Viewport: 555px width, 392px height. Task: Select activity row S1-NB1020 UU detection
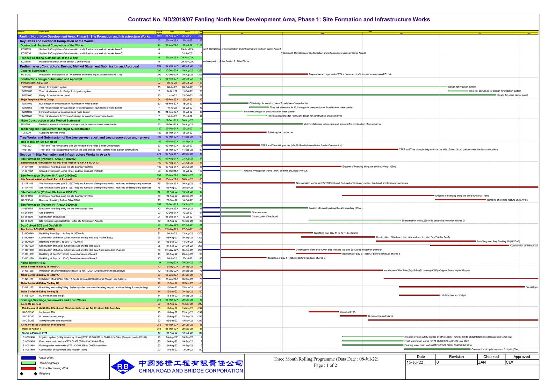coord(110,296)
